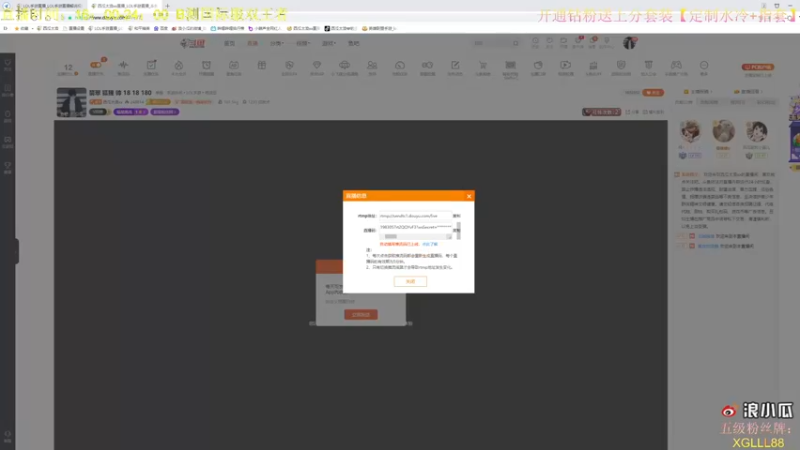The height and width of the screenshot is (450, 800).
Task: Click orange follow button near the rank panel
Action: [653, 92]
